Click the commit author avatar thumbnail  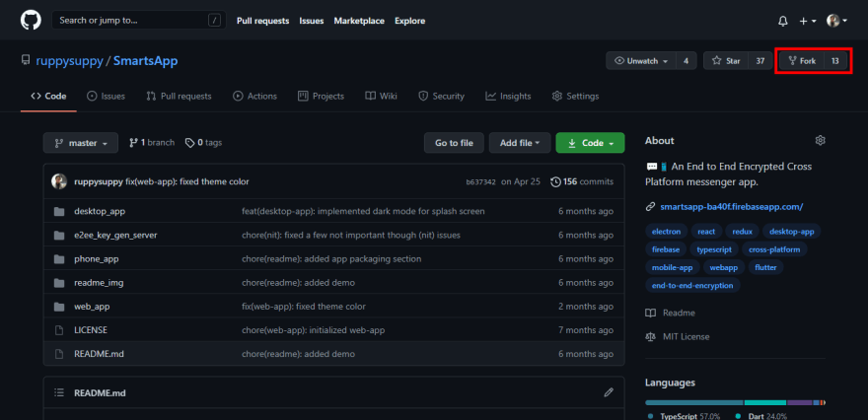pyautogui.click(x=59, y=181)
